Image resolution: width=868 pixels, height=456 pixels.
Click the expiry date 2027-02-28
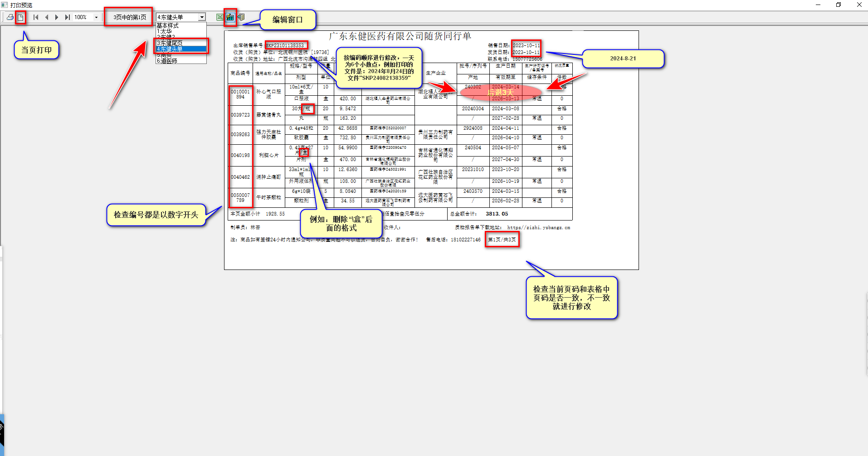tap(506, 118)
